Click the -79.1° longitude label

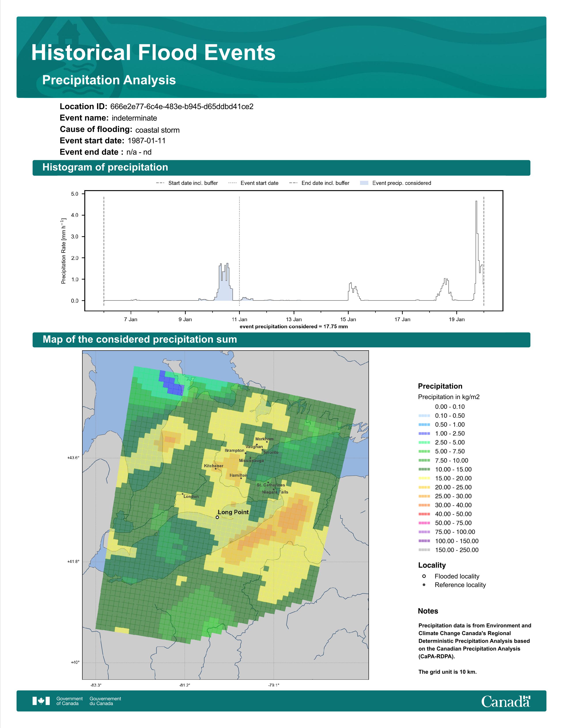pyautogui.click(x=274, y=685)
